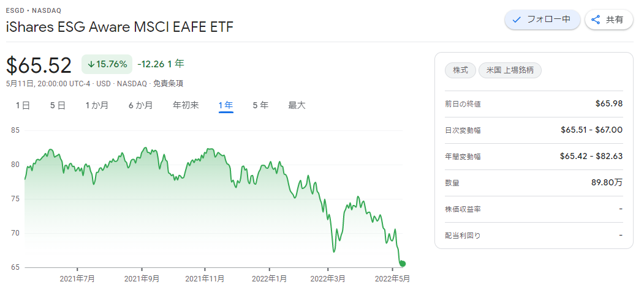Switch to the 1か月 range tab
644x290 pixels.
coord(97,105)
